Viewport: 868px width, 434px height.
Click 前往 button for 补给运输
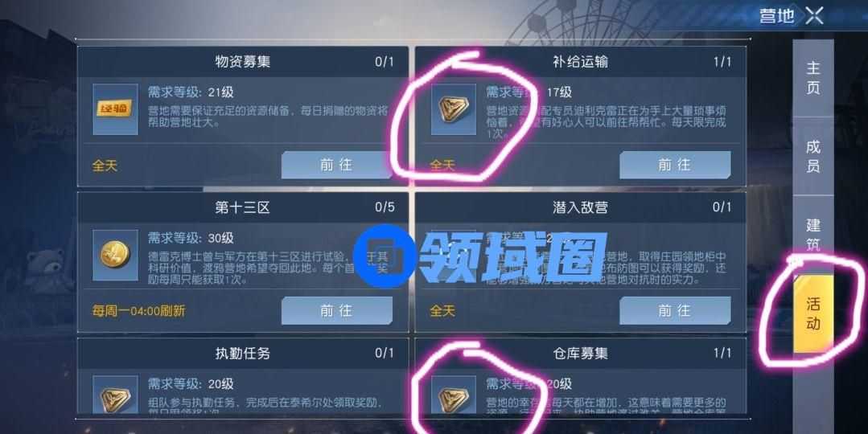tap(675, 165)
